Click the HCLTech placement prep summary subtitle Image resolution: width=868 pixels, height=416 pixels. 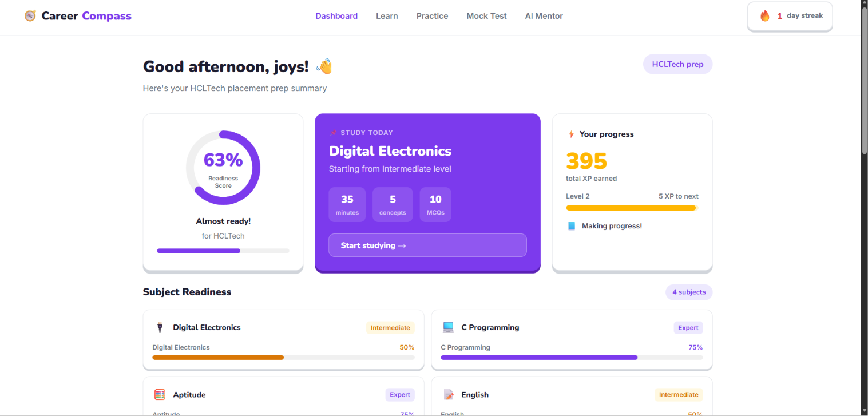point(235,88)
